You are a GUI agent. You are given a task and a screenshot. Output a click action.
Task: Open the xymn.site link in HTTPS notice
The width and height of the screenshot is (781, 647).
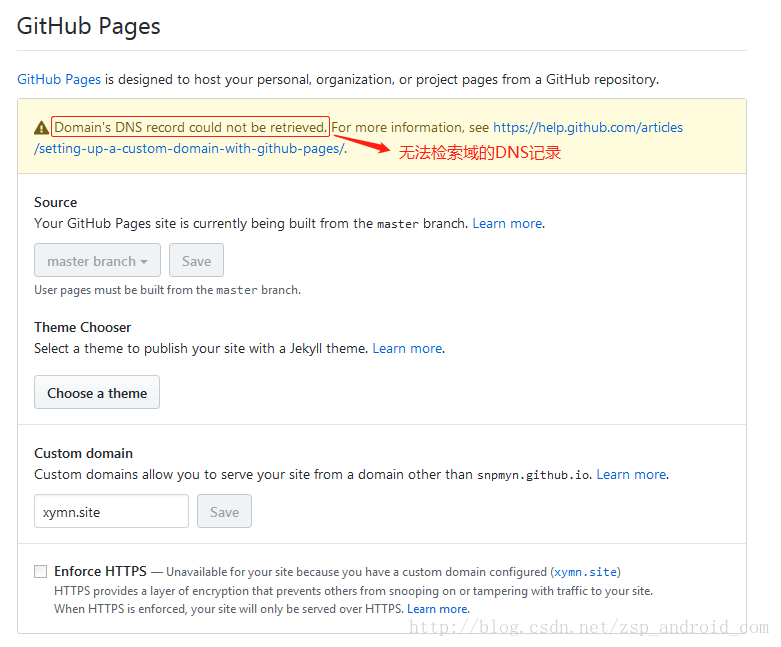point(585,572)
